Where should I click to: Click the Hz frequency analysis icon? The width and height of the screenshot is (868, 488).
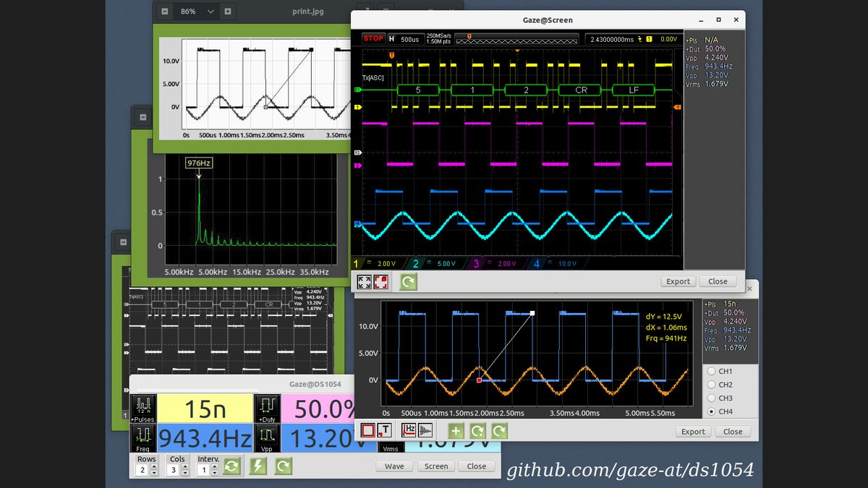pyautogui.click(x=409, y=430)
